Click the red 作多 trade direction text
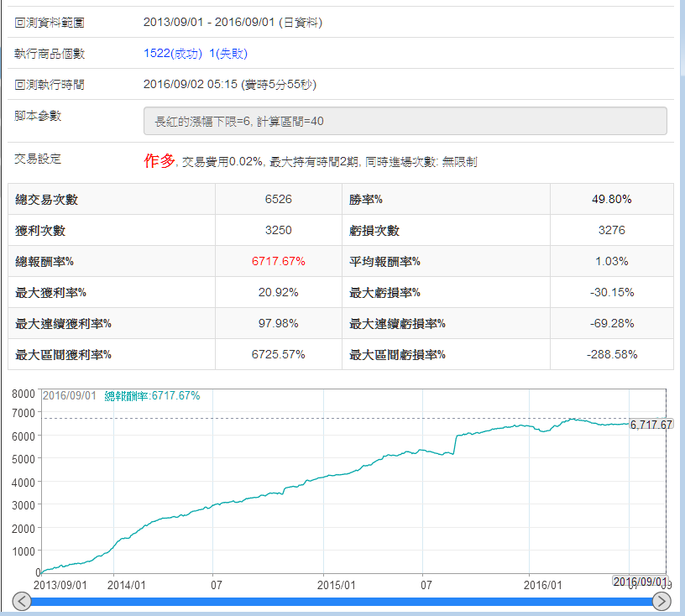The image size is (685, 616). pos(161,161)
